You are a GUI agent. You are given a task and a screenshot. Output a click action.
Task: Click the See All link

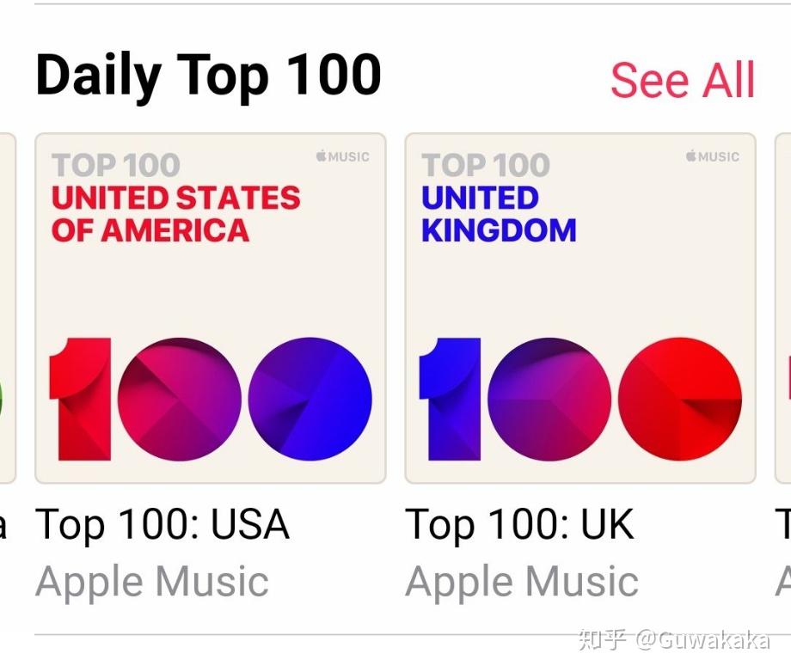[683, 81]
